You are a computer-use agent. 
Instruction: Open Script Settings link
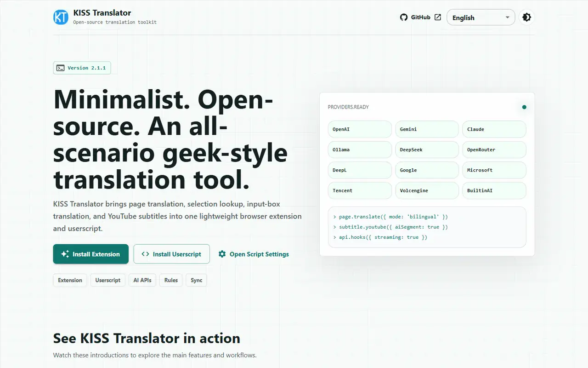click(x=254, y=254)
